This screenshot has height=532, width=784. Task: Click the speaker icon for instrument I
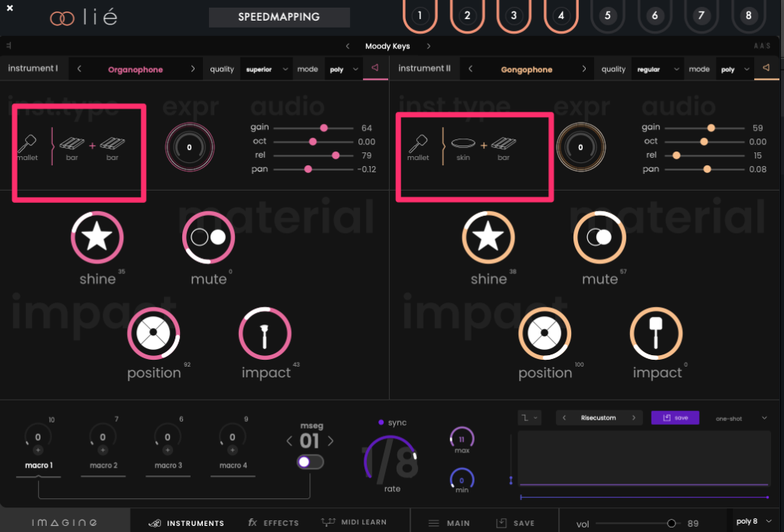tap(375, 69)
